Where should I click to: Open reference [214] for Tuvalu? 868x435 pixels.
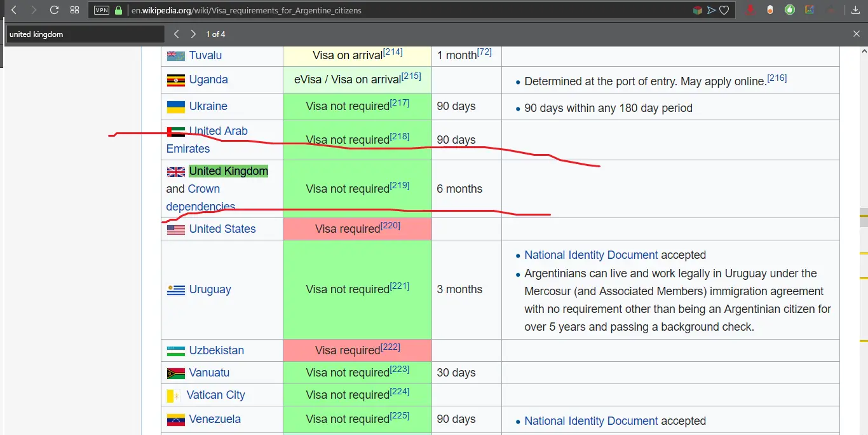tap(393, 52)
